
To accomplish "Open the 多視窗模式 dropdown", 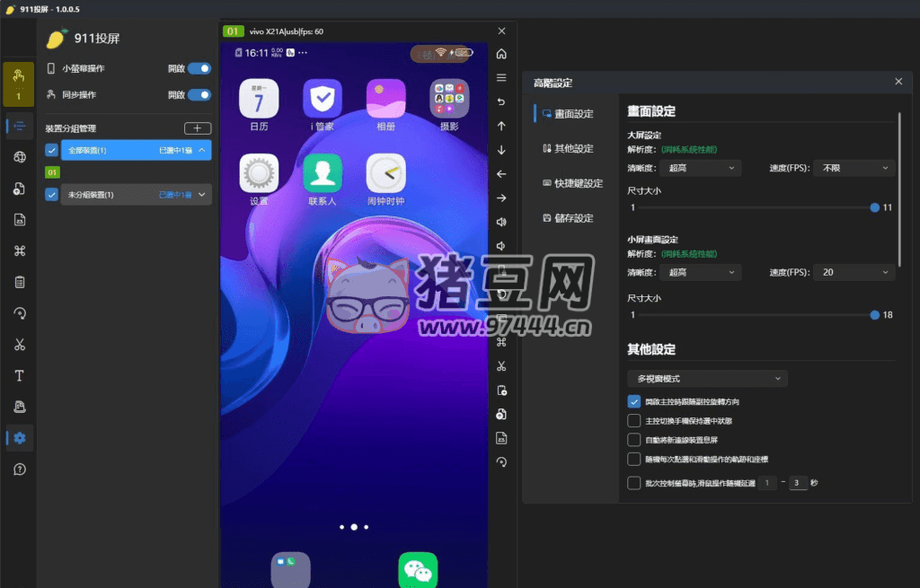I will pyautogui.click(x=707, y=378).
